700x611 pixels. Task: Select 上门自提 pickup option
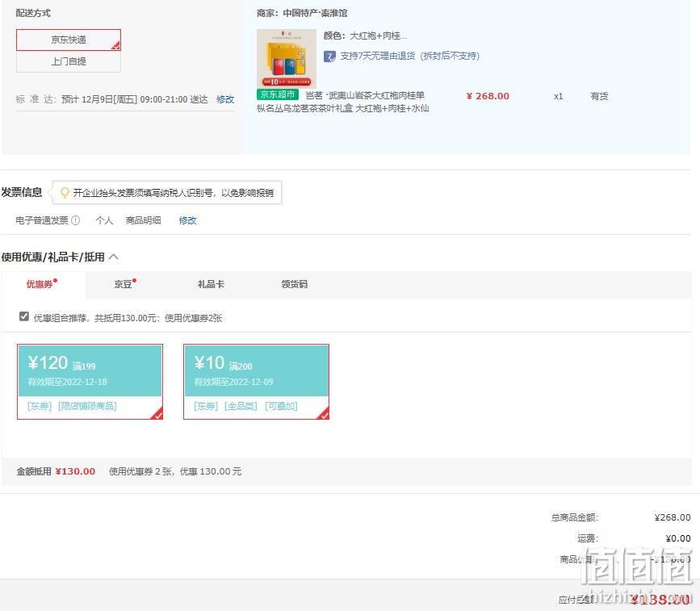click(x=69, y=61)
